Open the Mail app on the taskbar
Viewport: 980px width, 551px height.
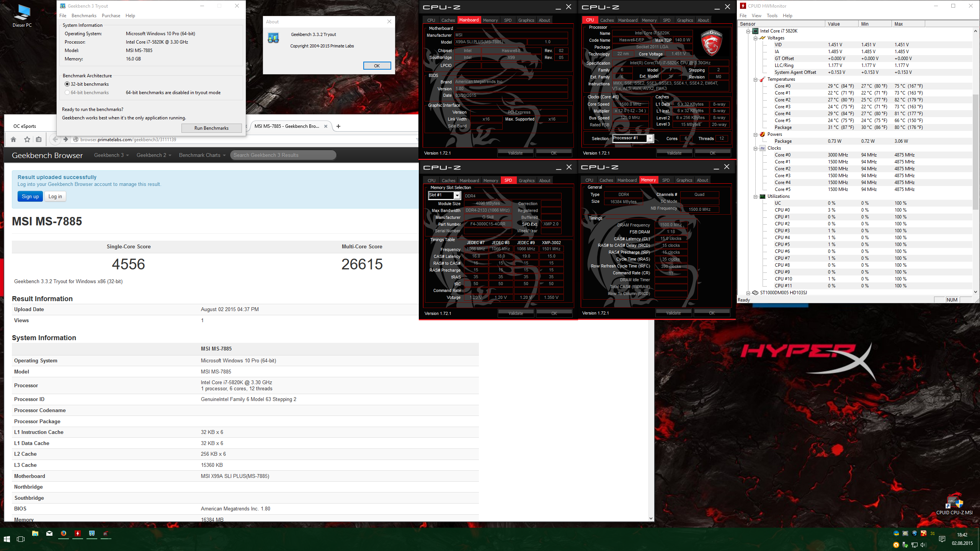pos(49,533)
